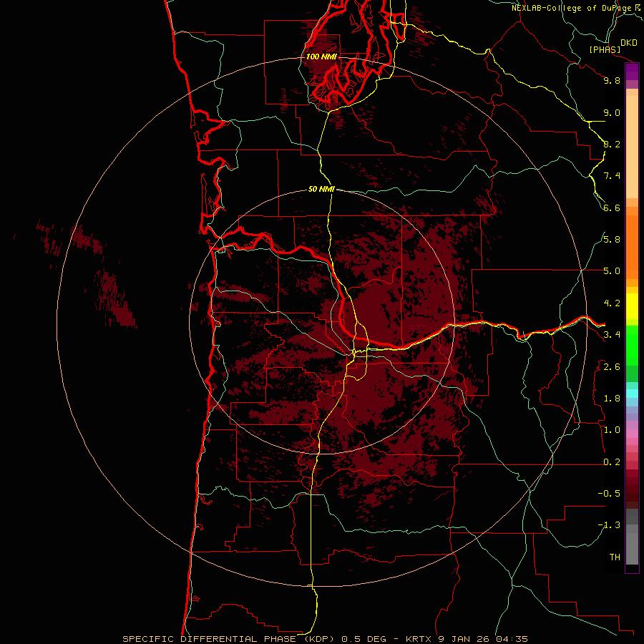The image size is (644, 644).
Task: Click the 1.8 legend value
Action: [612, 399]
